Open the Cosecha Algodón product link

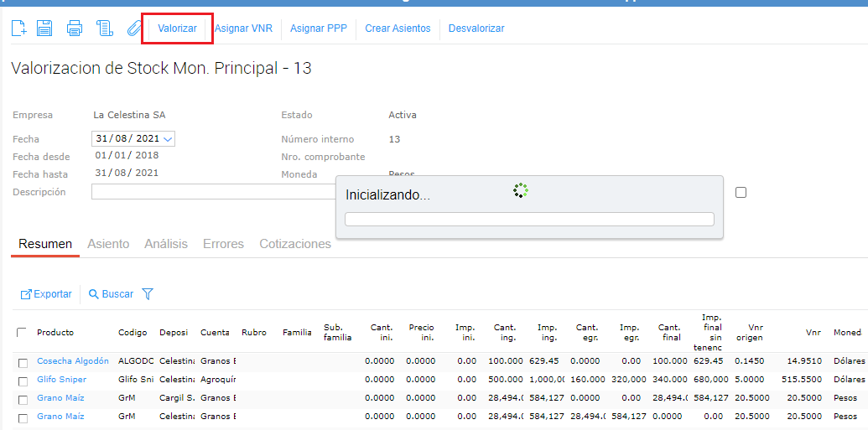tap(73, 361)
